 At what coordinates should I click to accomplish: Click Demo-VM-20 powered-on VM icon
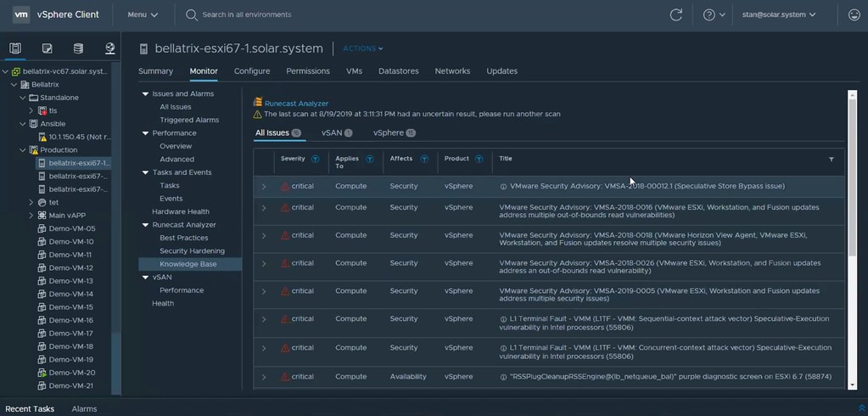click(42, 373)
